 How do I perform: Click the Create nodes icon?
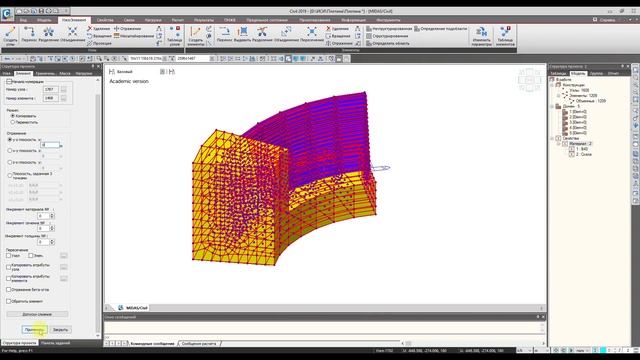10,31
